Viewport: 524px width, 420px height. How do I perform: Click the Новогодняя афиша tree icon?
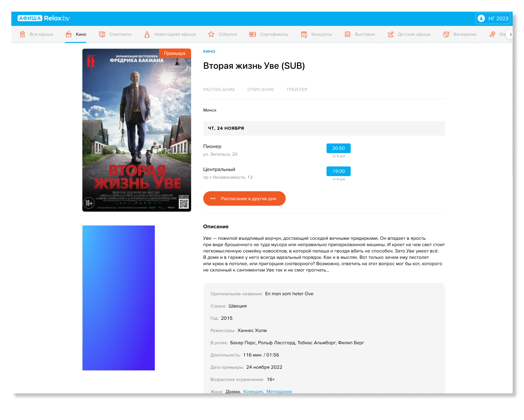[147, 34]
